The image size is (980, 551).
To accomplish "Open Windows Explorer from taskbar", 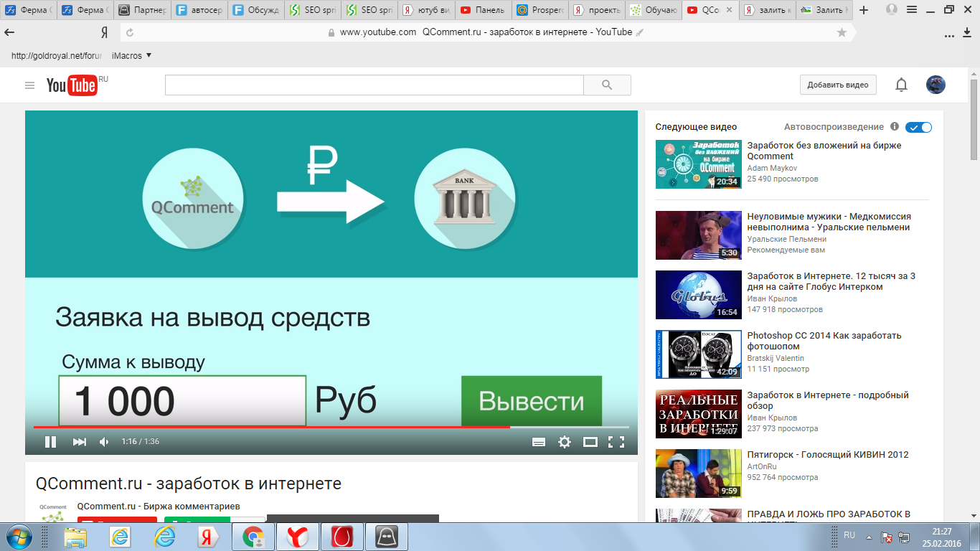I will pyautogui.click(x=75, y=536).
